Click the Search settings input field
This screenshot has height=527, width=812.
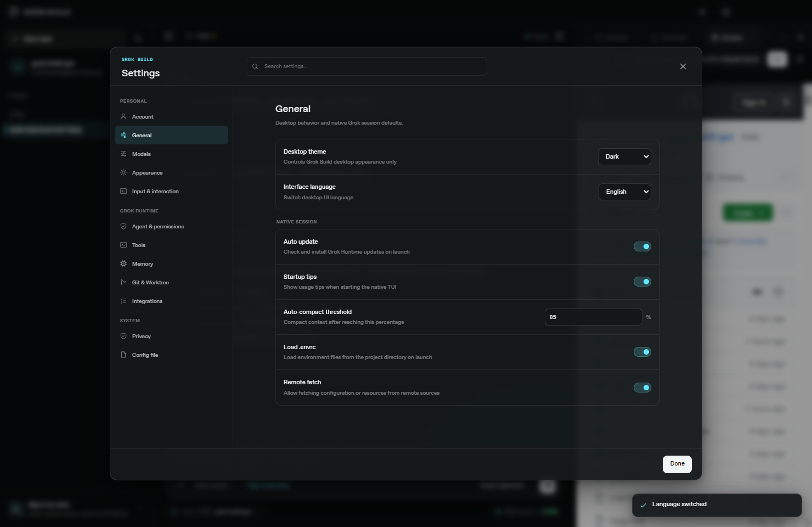click(x=366, y=66)
